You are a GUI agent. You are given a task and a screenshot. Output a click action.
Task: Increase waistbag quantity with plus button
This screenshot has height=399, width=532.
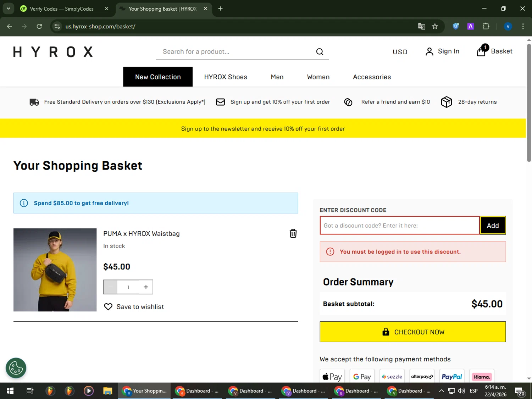pyautogui.click(x=146, y=287)
